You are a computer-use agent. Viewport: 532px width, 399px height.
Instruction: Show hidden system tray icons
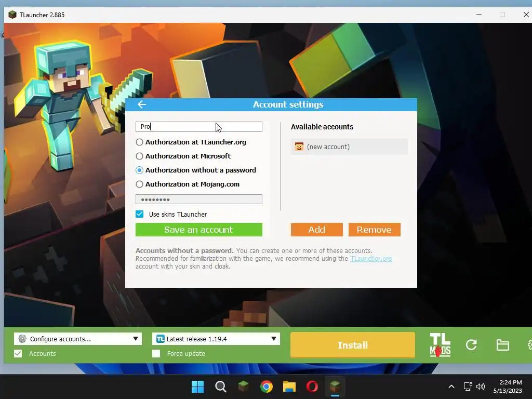pos(451,387)
